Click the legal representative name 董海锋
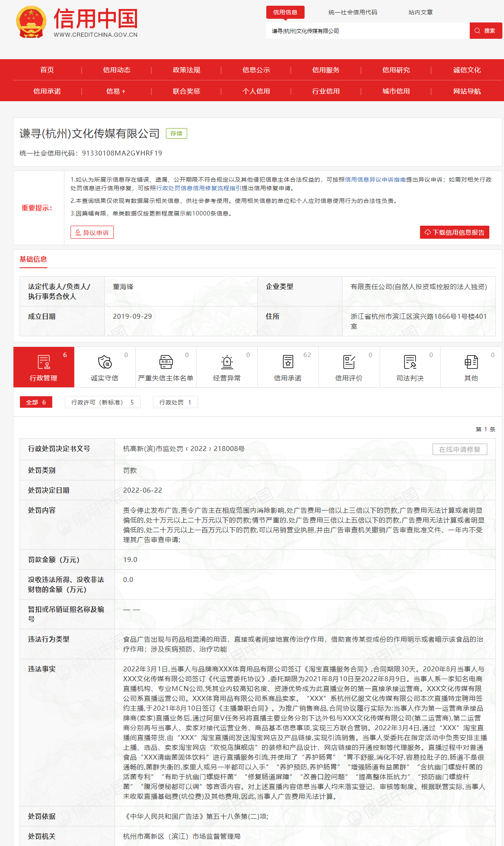Screen dimensions: 504x846 click(123, 286)
